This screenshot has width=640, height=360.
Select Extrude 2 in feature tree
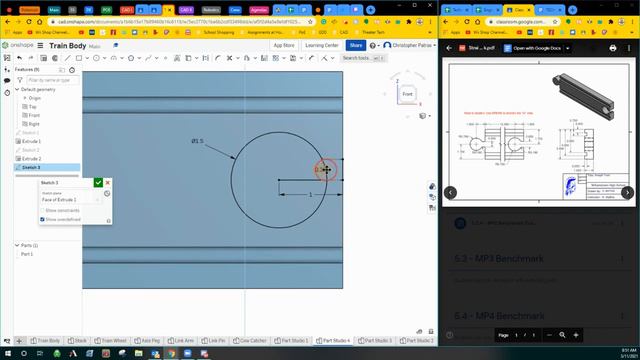tap(31, 158)
